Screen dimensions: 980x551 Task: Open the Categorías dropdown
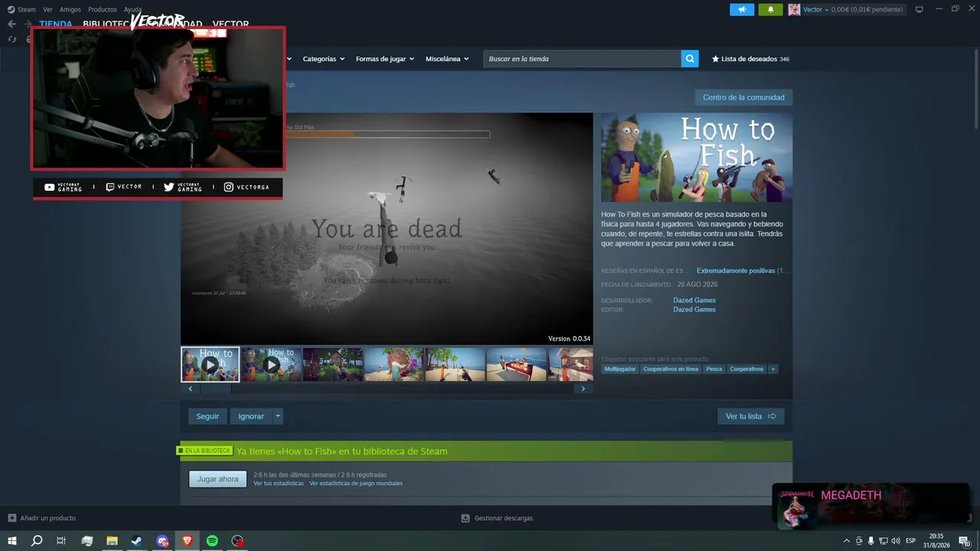pos(323,59)
